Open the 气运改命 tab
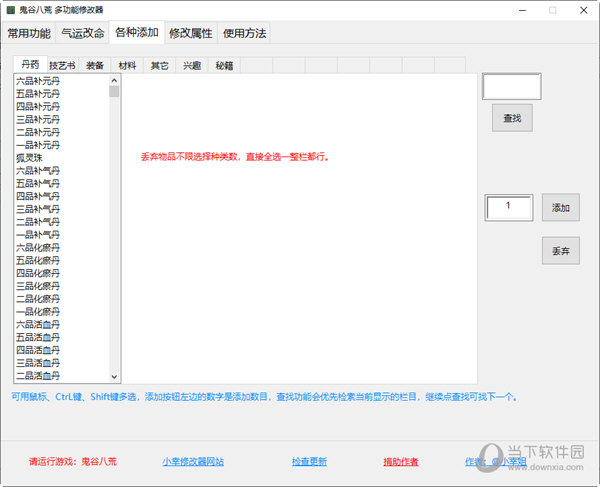600x487 pixels. pos(83,33)
